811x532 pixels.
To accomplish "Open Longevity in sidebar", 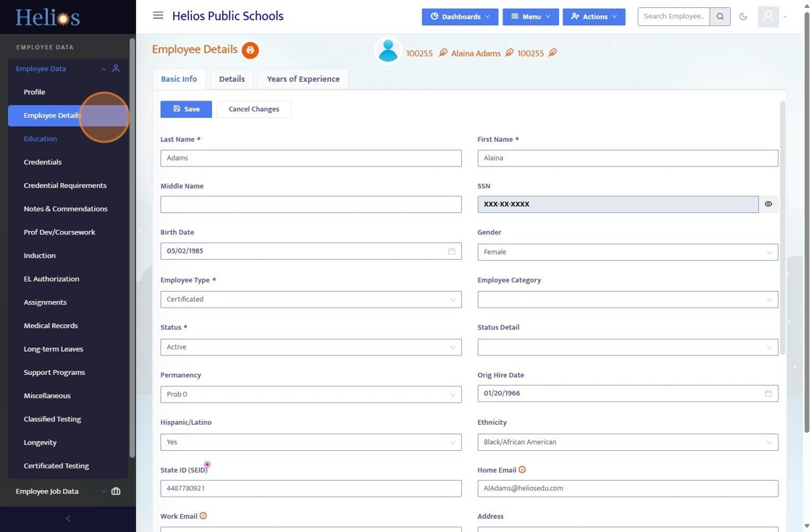I will click(40, 442).
